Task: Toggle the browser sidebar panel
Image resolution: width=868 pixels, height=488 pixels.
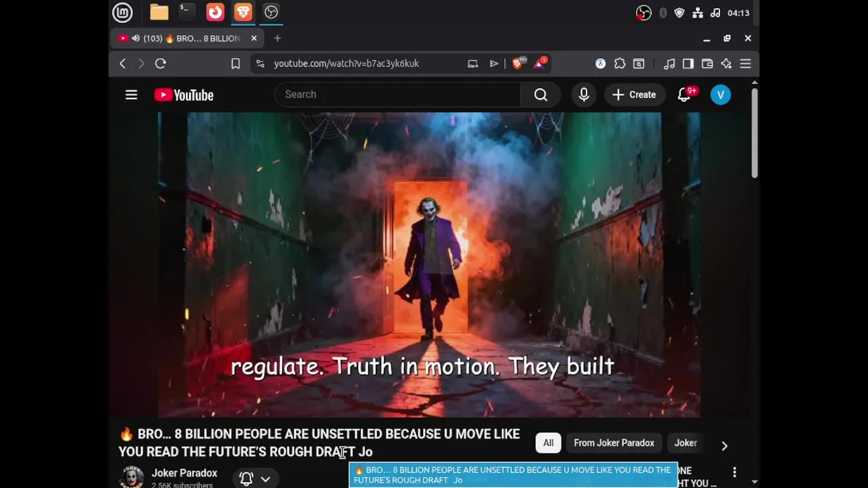Action: click(688, 64)
